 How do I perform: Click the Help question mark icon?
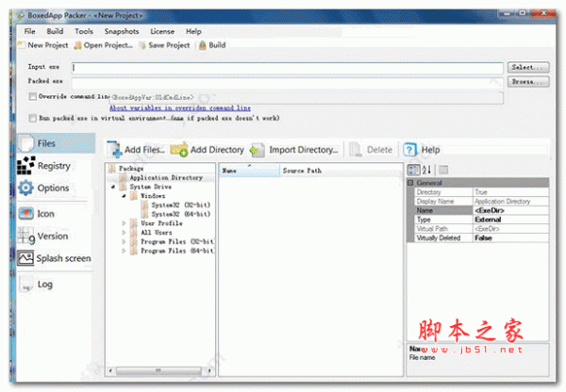(x=409, y=150)
